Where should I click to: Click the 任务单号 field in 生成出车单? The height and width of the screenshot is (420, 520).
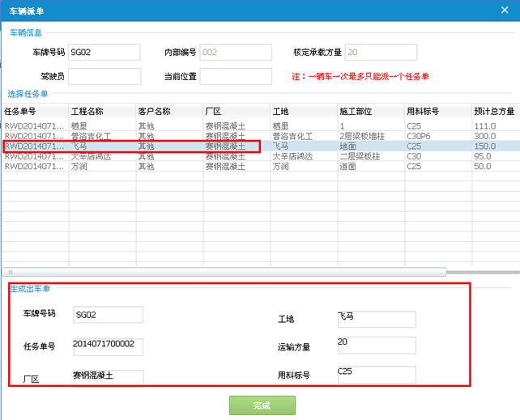tap(108, 346)
